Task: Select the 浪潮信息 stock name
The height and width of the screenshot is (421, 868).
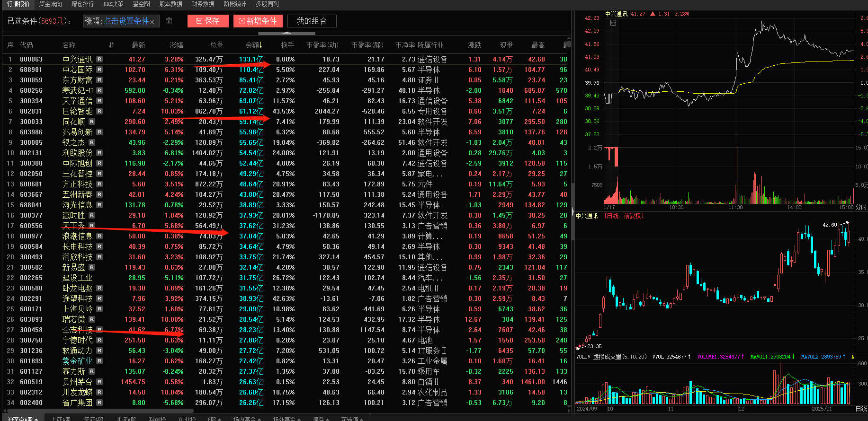Action: click(78, 236)
